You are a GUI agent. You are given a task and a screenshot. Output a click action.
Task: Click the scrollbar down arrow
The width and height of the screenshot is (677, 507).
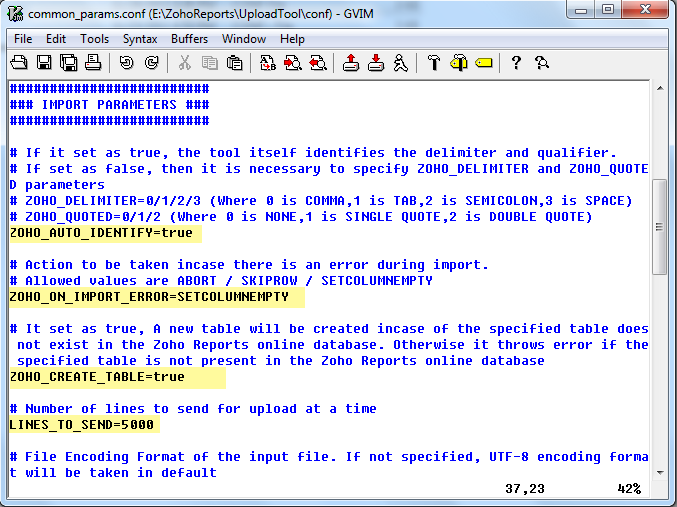click(660, 472)
